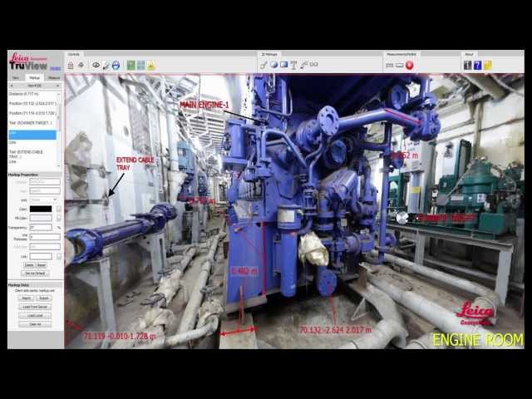Viewport: 532px width, 399px height.
Task: Click the pick point tool icon
Action: [x=106, y=66]
